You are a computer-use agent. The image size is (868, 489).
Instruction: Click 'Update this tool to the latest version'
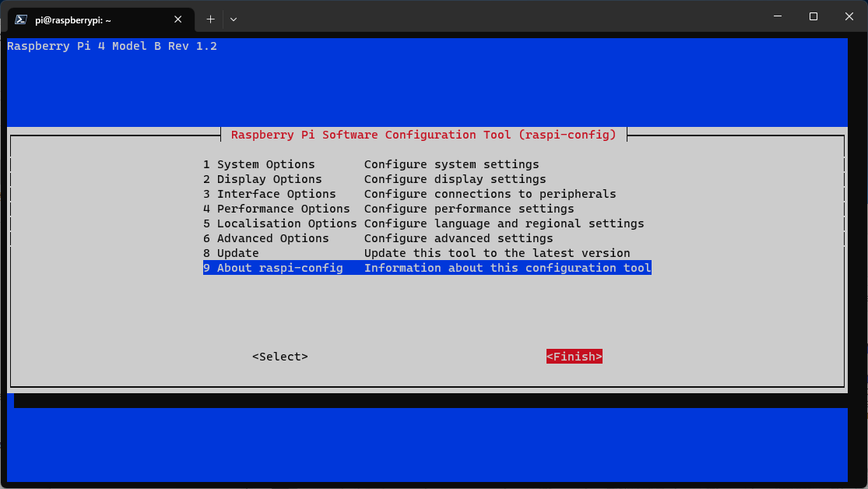497,253
